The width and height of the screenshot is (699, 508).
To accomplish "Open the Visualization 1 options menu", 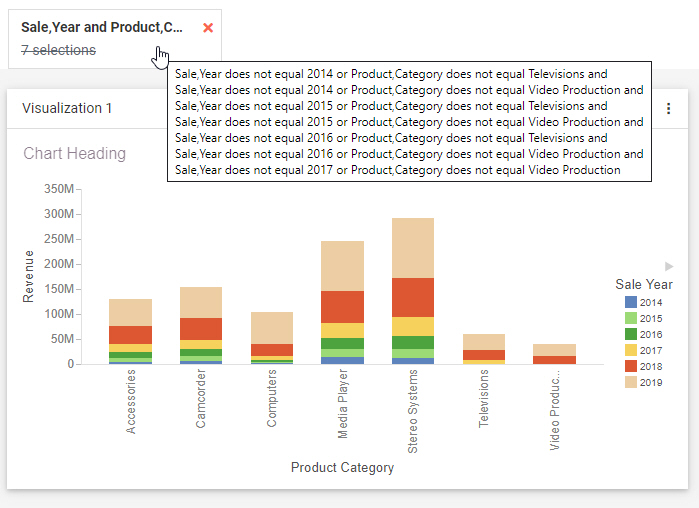I will 669,108.
